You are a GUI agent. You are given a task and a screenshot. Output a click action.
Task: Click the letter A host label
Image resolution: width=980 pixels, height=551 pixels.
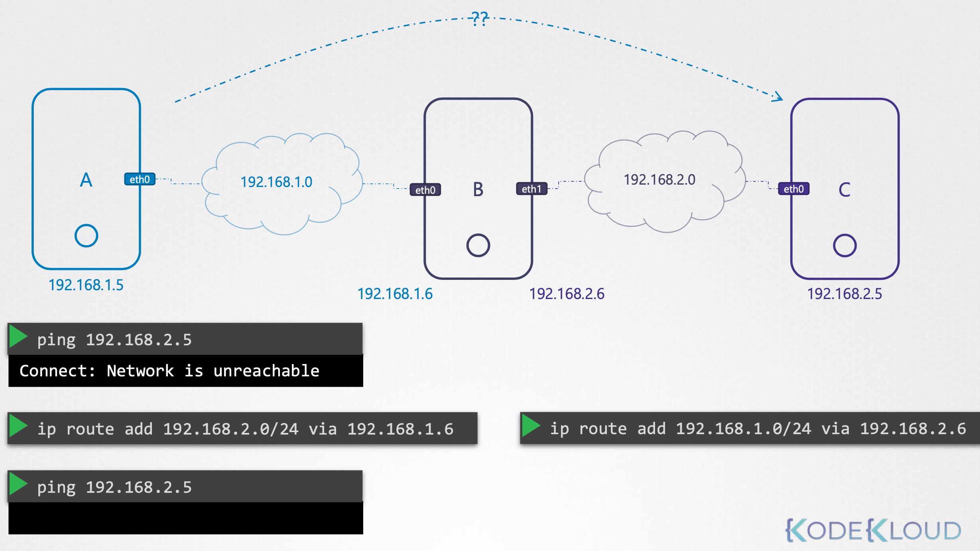point(86,180)
